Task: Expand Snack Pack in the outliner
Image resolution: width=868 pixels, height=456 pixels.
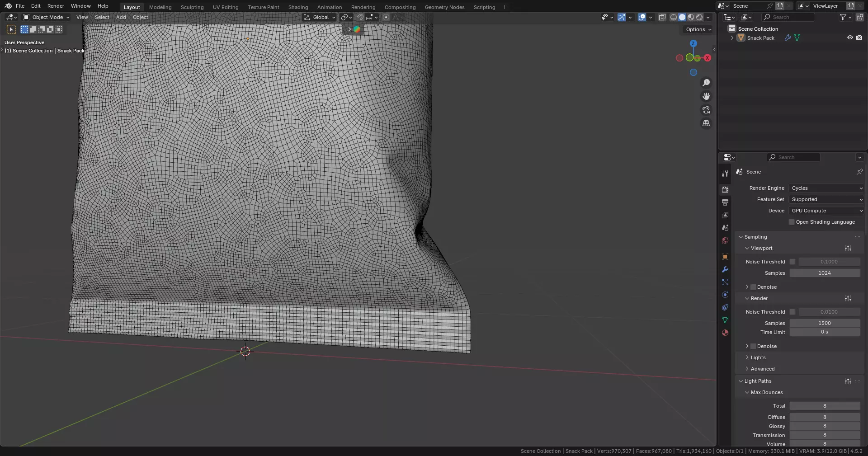Action: point(732,38)
